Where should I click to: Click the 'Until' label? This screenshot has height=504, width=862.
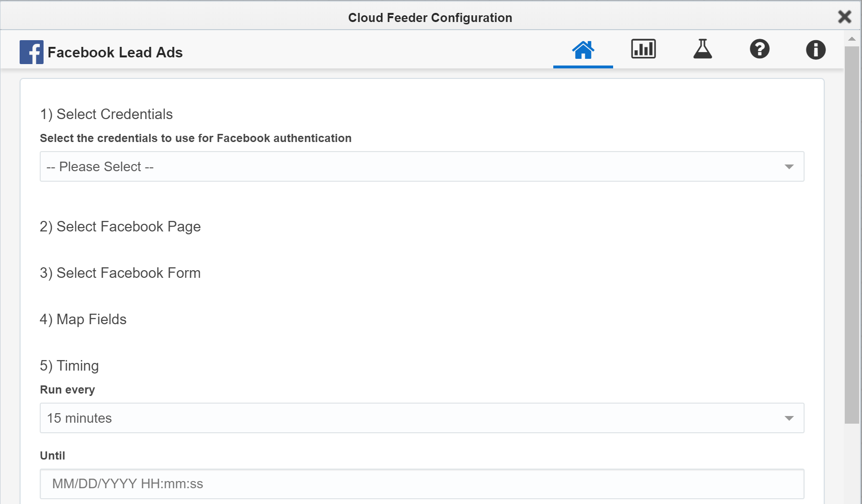(53, 456)
